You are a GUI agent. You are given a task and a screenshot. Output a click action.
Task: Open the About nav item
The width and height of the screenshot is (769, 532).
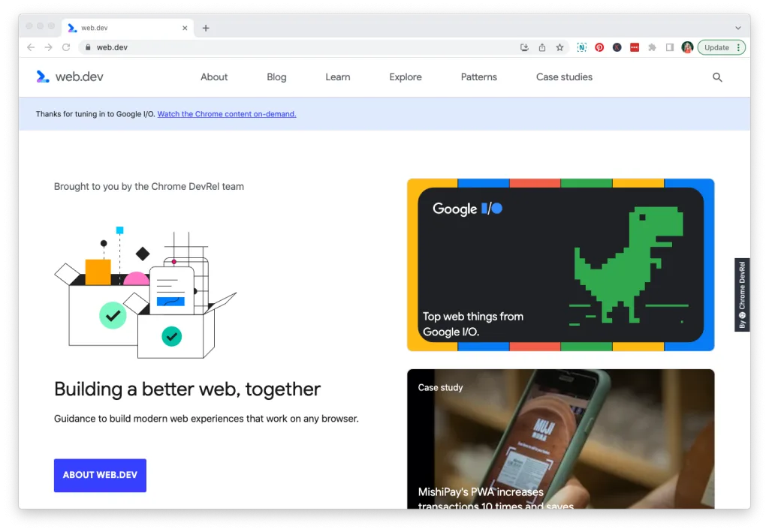[x=214, y=77]
